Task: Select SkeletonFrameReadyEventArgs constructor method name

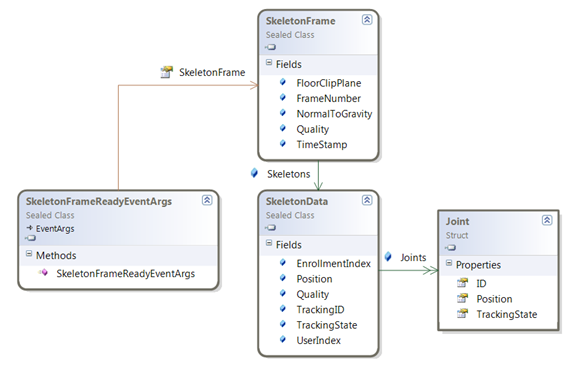Action: pos(126,274)
